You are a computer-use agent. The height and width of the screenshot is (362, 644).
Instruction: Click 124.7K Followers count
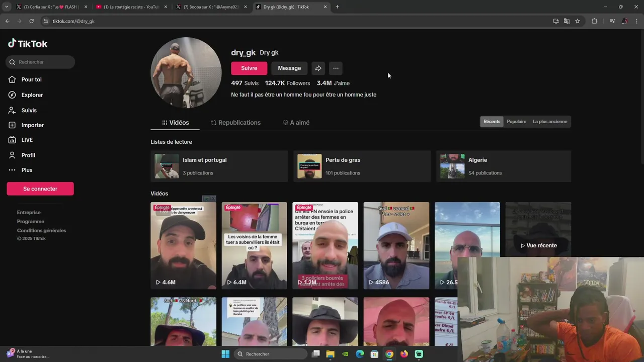click(287, 83)
